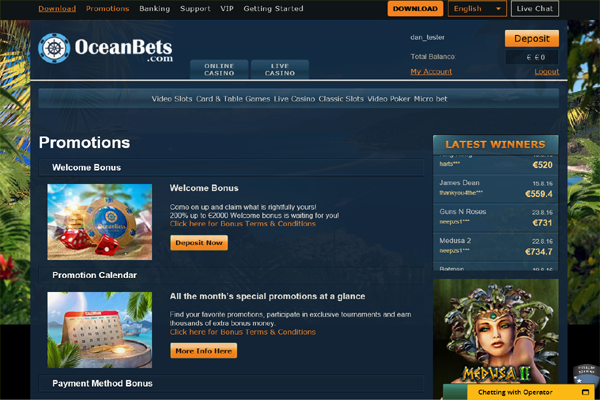Switch to the Live Casino tab

[x=280, y=70]
